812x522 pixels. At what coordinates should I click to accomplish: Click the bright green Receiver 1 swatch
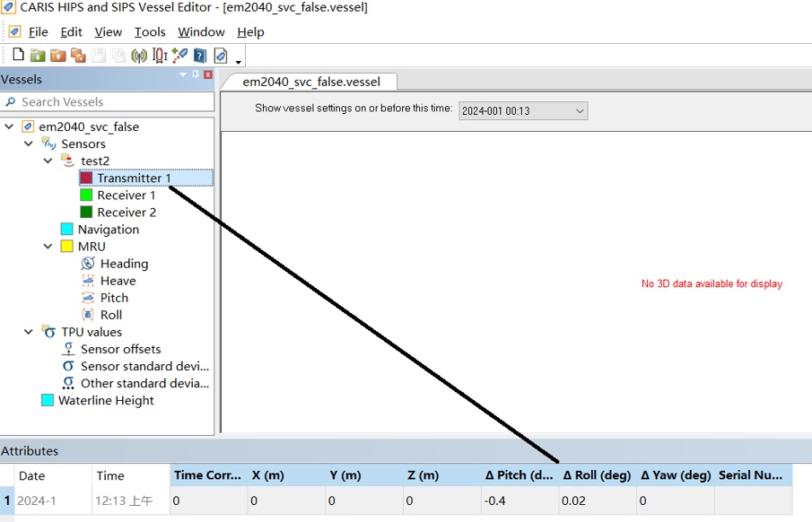(x=86, y=196)
